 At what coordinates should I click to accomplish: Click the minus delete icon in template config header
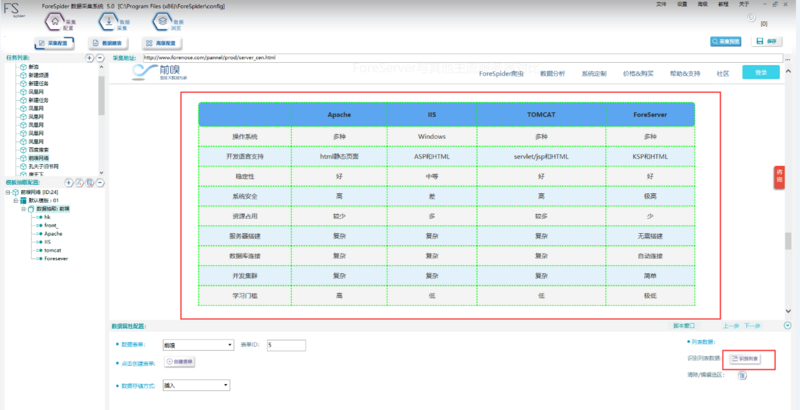(100, 183)
